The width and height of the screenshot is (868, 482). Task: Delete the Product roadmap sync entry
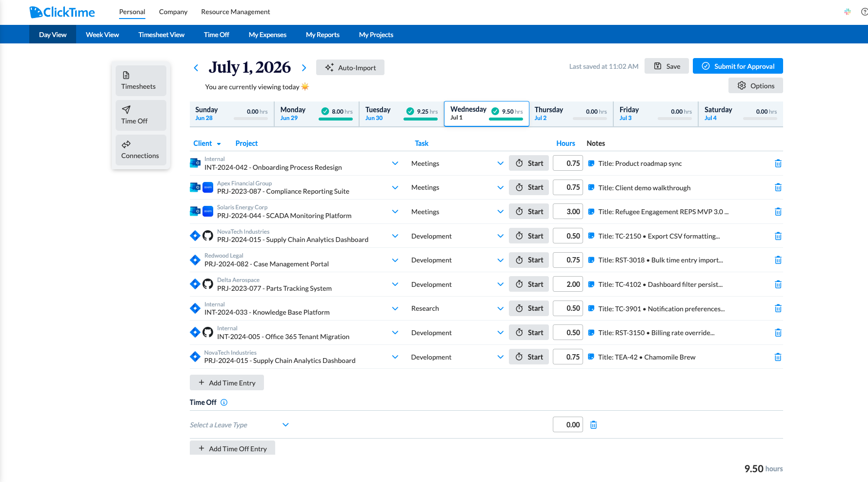(x=778, y=163)
